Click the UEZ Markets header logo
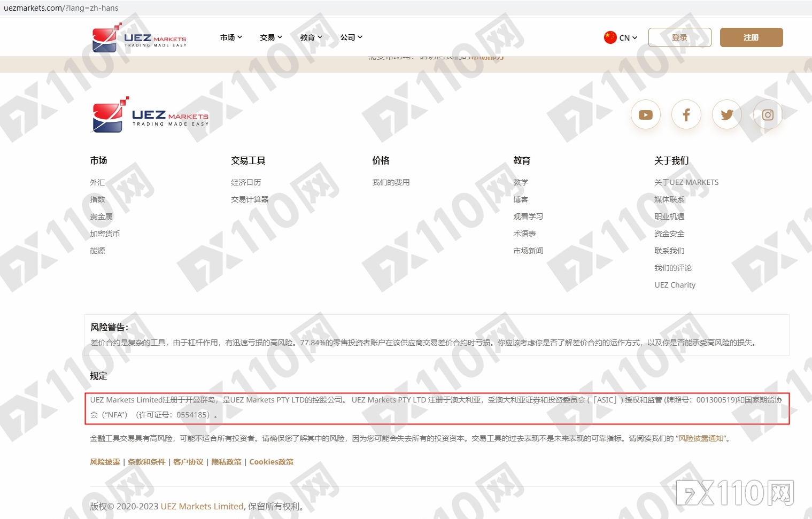The image size is (812, 519). 139,37
